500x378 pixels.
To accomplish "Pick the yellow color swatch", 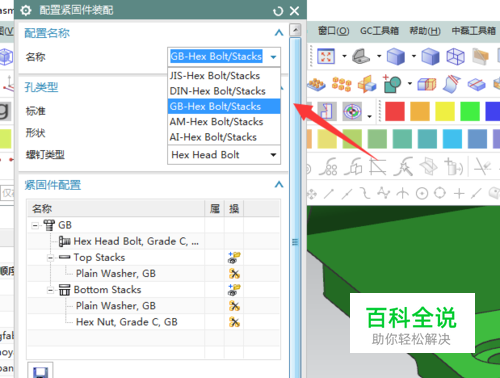I will pyautogui.click(x=445, y=111).
